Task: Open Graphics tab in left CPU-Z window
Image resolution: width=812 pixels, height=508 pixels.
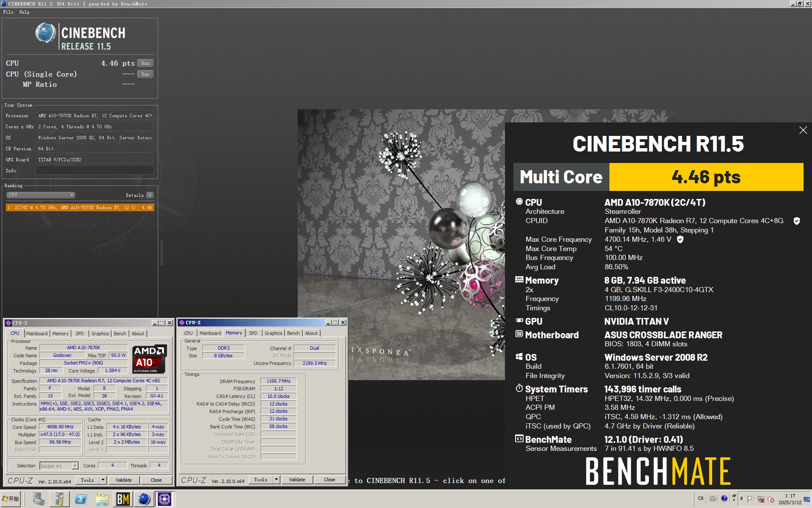Action: (100, 334)
